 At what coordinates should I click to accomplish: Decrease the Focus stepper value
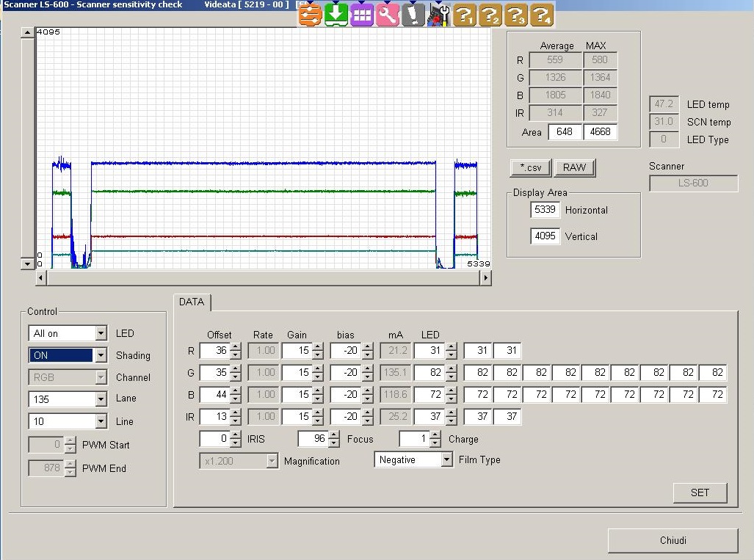(x=334, y=443)
